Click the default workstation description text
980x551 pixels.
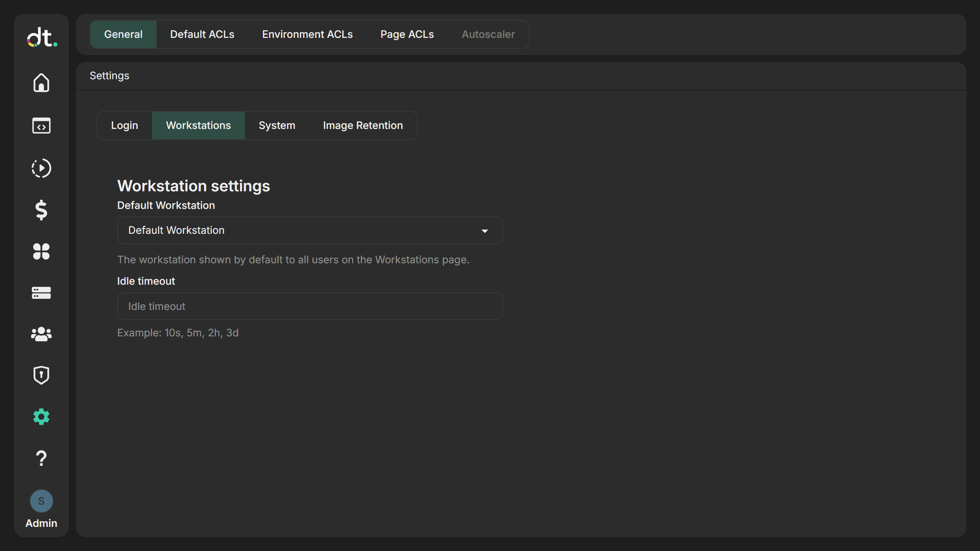point(293,260)
